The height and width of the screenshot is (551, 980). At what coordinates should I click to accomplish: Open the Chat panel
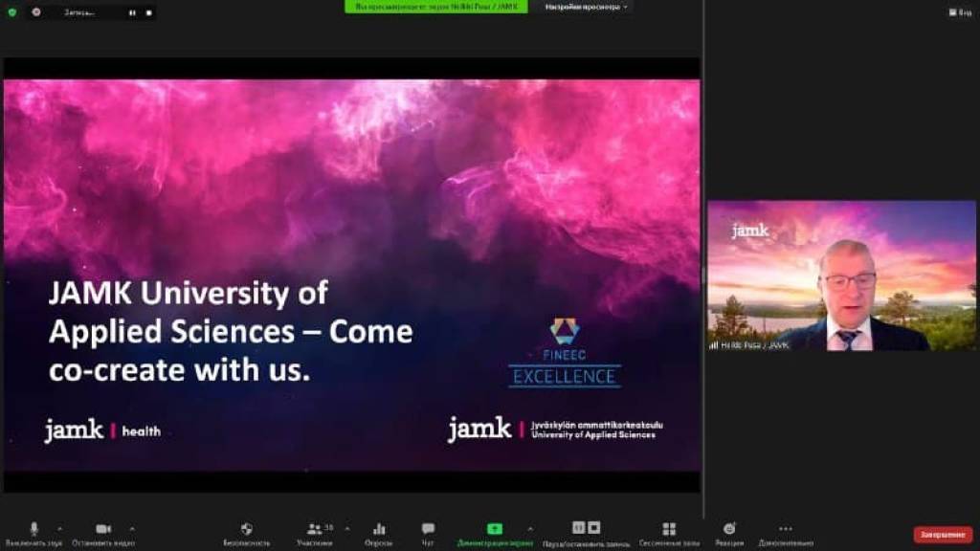pyautogui.click(x=428, y=529)
